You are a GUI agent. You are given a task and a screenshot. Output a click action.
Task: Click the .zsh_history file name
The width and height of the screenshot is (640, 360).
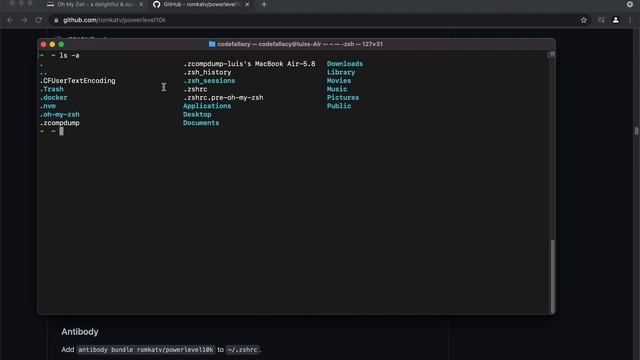pos(207,72)
